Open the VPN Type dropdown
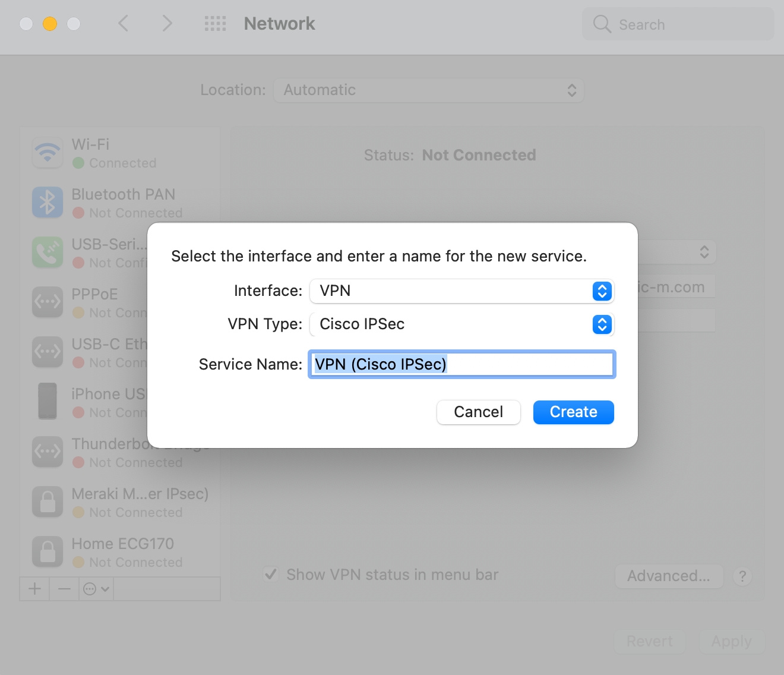The height and width of the screenshot is (675, 784). [461, 324]
